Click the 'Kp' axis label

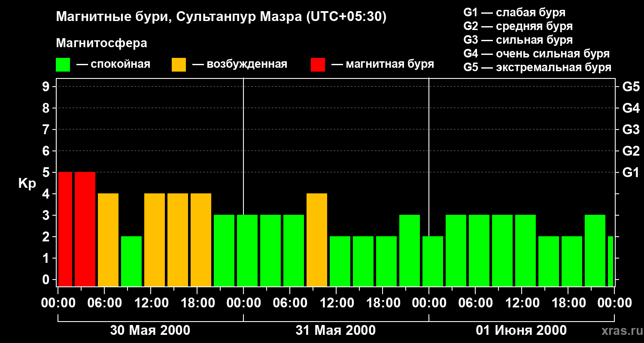pyautogui.click(x=27, y=184)
